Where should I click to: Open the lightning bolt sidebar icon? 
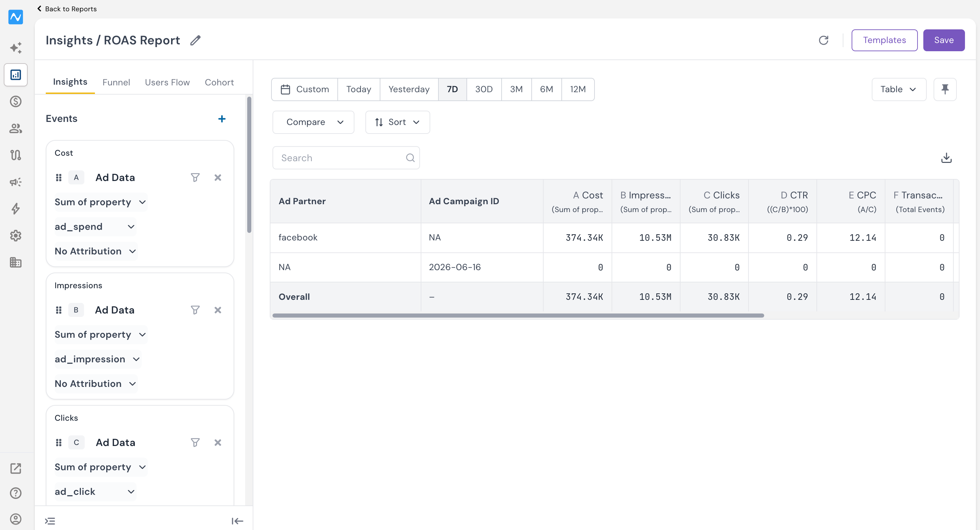pyautogui.click(x=16, y=209)
